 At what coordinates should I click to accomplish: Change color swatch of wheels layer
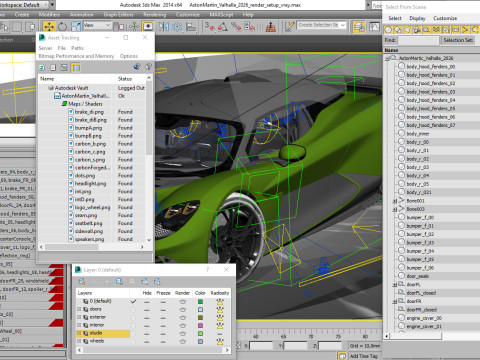[x=200, y=342]
